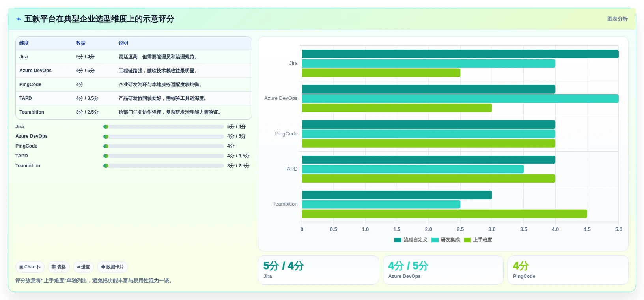This screenshot has width=644, height=300.
Task: Click description 工程链路强，微软技术栈收益最明显
Action: (158, 71)
